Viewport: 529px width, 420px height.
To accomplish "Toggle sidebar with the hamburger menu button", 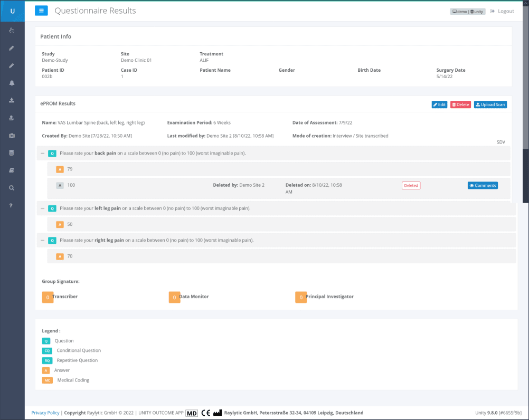I will tap(41, 11).
